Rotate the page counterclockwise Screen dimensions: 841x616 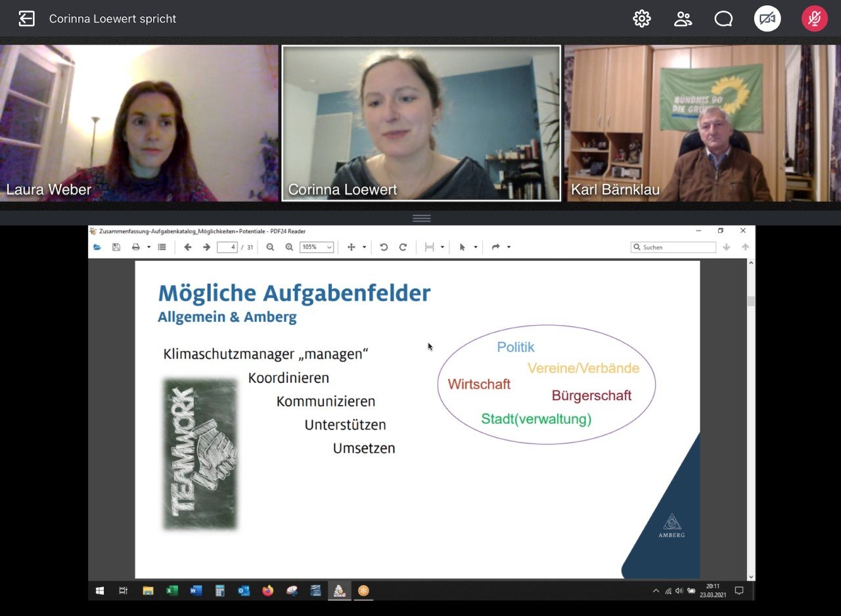(384, 248)
